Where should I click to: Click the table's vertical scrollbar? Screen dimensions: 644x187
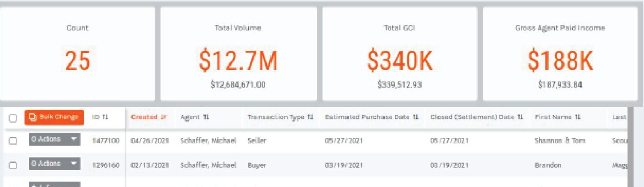(630, 147)
